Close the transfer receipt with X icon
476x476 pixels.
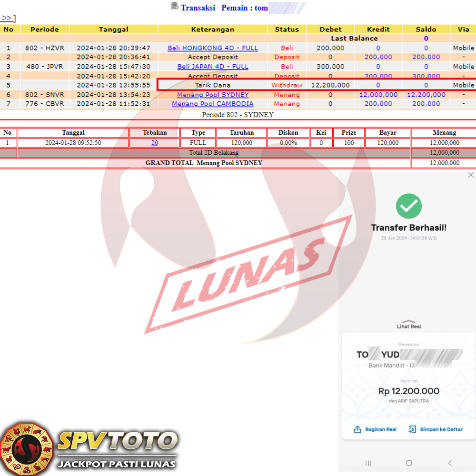[471, 175]
